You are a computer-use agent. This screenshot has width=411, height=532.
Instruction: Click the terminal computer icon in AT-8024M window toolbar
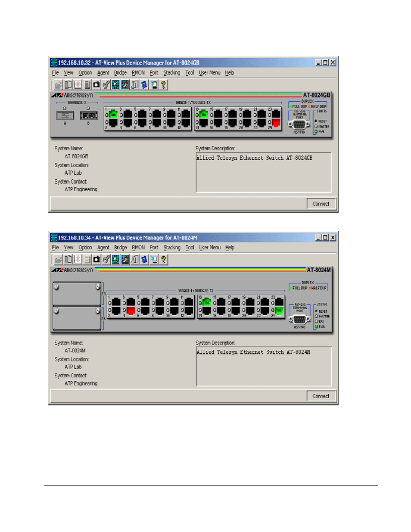154,259
